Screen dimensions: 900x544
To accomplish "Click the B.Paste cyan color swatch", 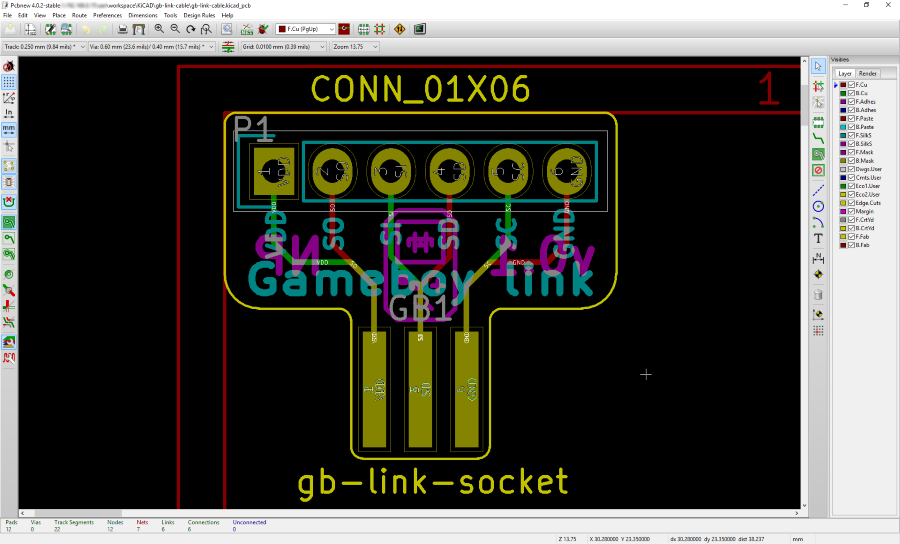I will (843, 127).
